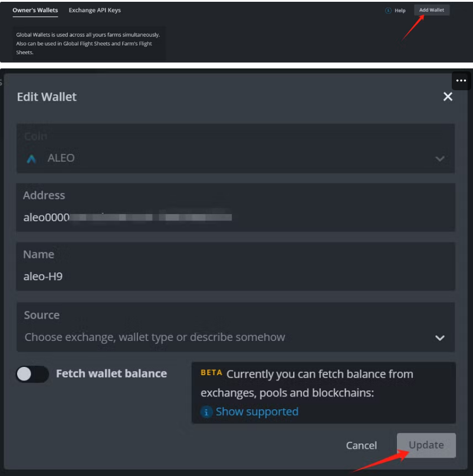Open the Show supported link
The image size is (473, 476).
tap(257, 412)
